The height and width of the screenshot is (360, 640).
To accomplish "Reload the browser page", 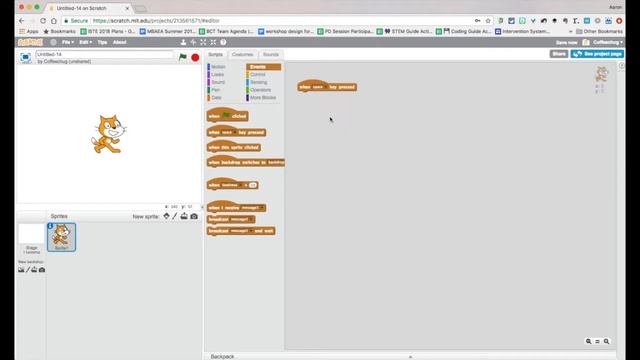I will [x=43, y=20].
